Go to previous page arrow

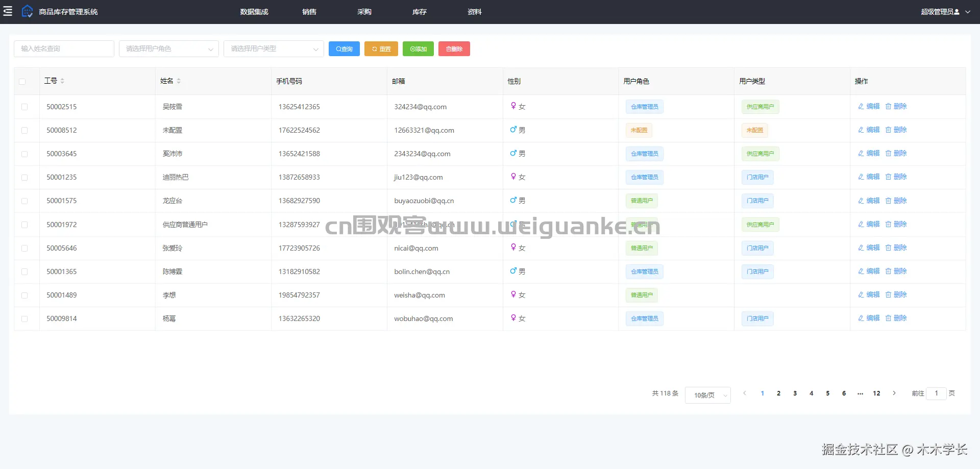745,393
